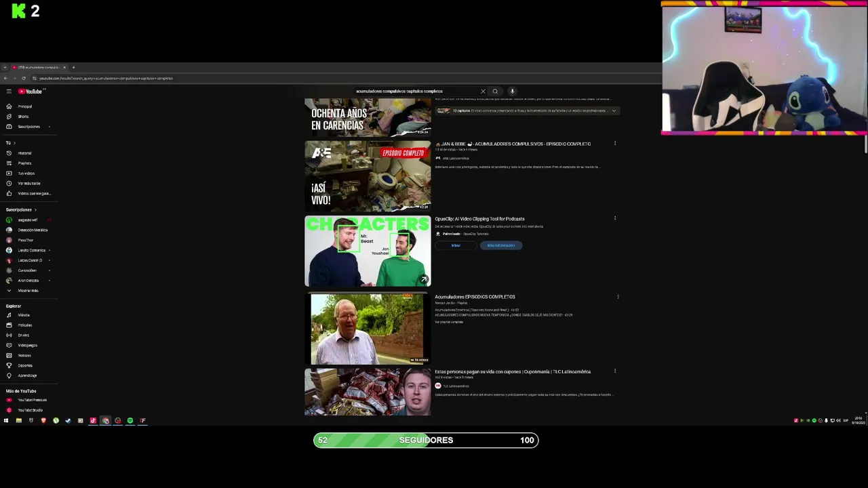Viewport: 868px width, 488px height.
Task: Open the Aron Detecta subscription channel
Action: 28,281
